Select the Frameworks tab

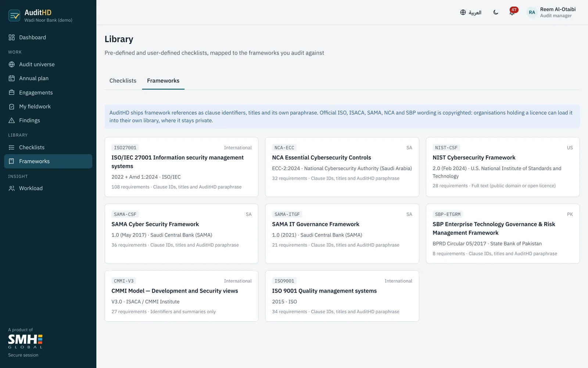coord(163,81)
